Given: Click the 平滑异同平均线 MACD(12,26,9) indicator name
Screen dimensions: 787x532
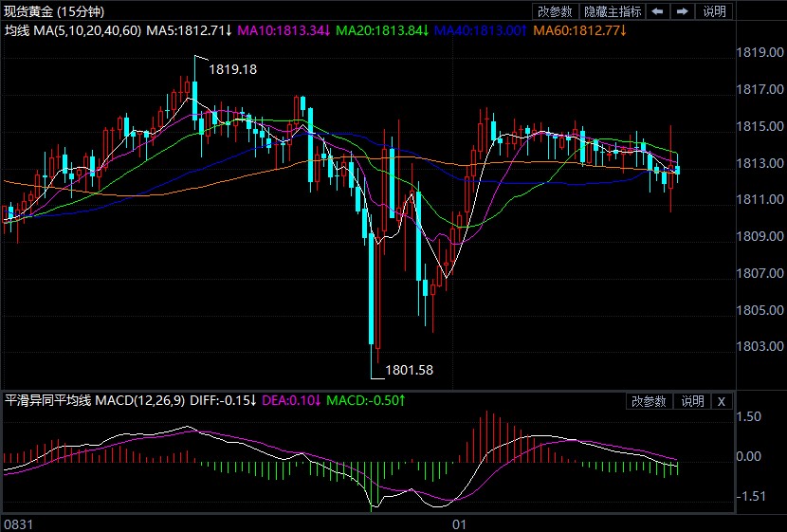Looking at the screenshot, I should click(95, 401).
